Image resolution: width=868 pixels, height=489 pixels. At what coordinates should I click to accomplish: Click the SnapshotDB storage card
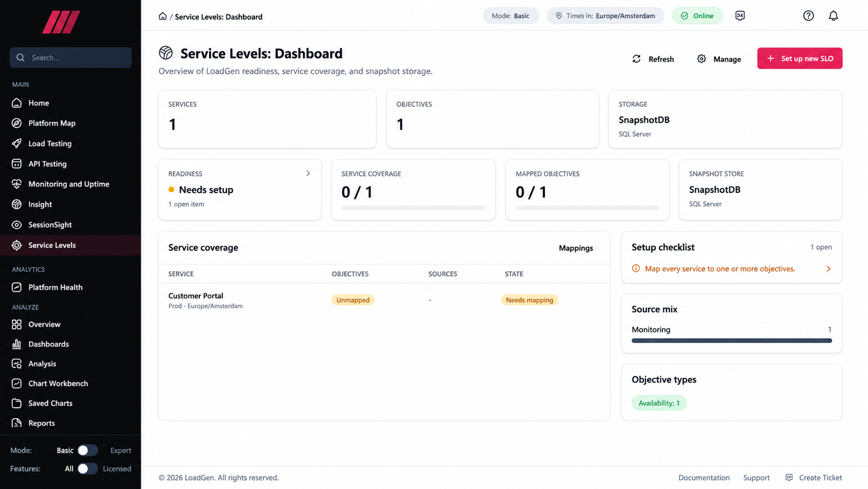coord(725,119)
